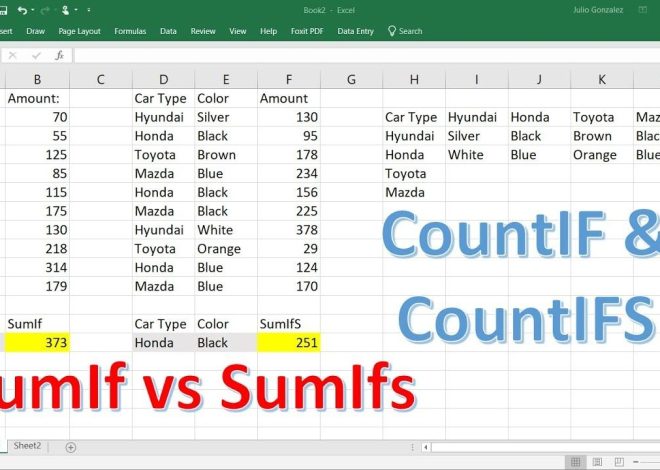Screen dimensions: 660x470
Task: Click the Undo arrow in quick access toolbar
Action: tap(22, 10)
